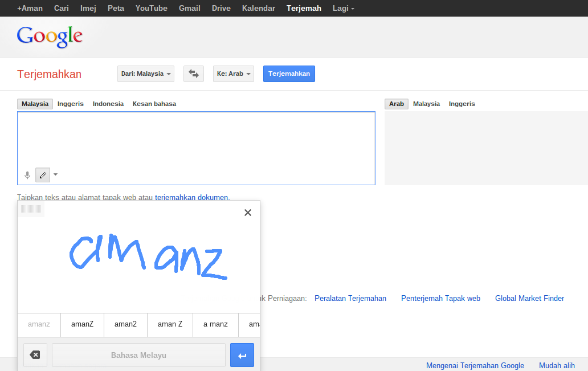Open the Dari: Malaysia language dropdown
The width and height of the screenshot is (588, 371).
tap(146, 74)
